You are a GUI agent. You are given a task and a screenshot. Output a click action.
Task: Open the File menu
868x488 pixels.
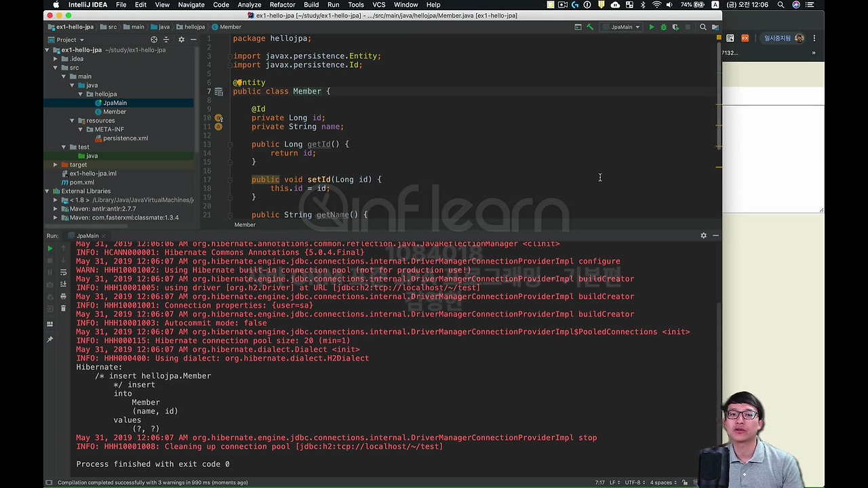click(x=121, y=5)
